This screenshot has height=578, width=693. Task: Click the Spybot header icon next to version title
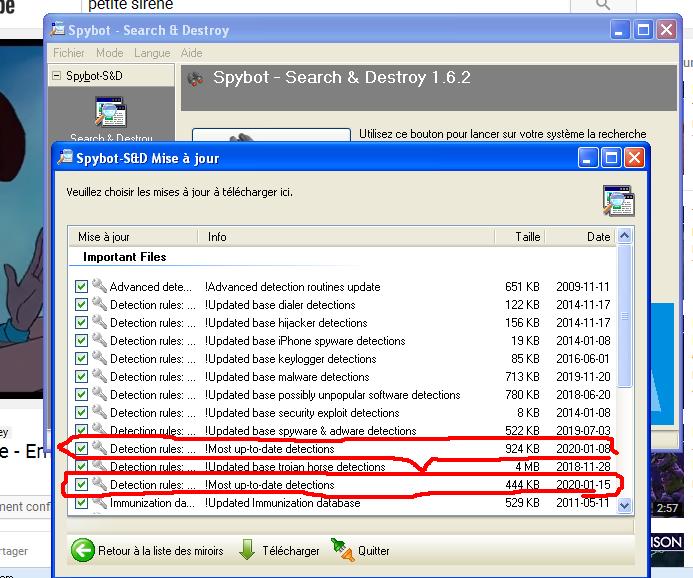pos(195,79)
